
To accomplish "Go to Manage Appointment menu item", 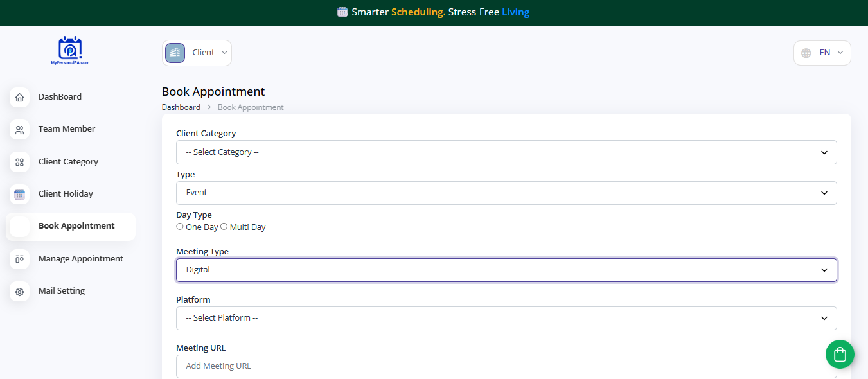I will click(80, 259).
